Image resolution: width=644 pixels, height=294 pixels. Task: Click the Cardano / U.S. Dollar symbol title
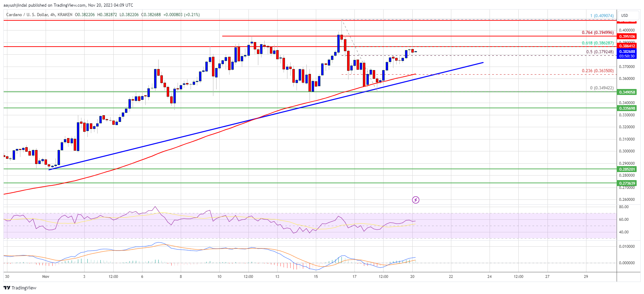click(x=29, y=15)
